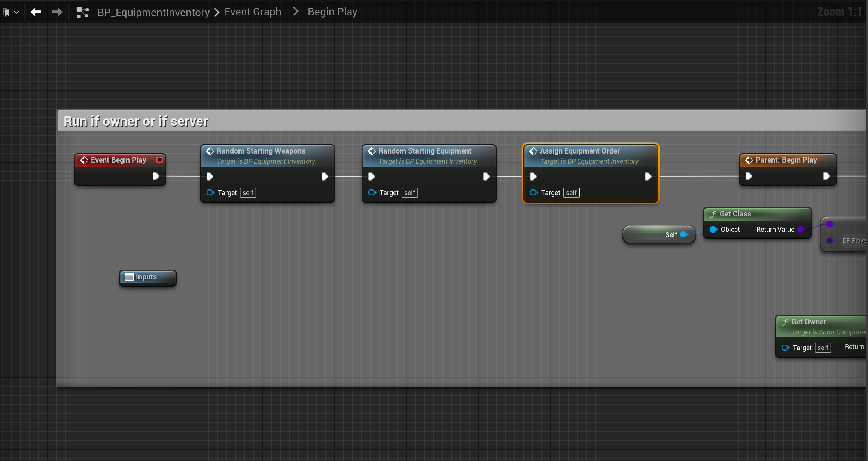Viewport: 868px width, 461px height.
Task: Select the Run if owner or if server comment header
Action: click(x=135, y=121)
